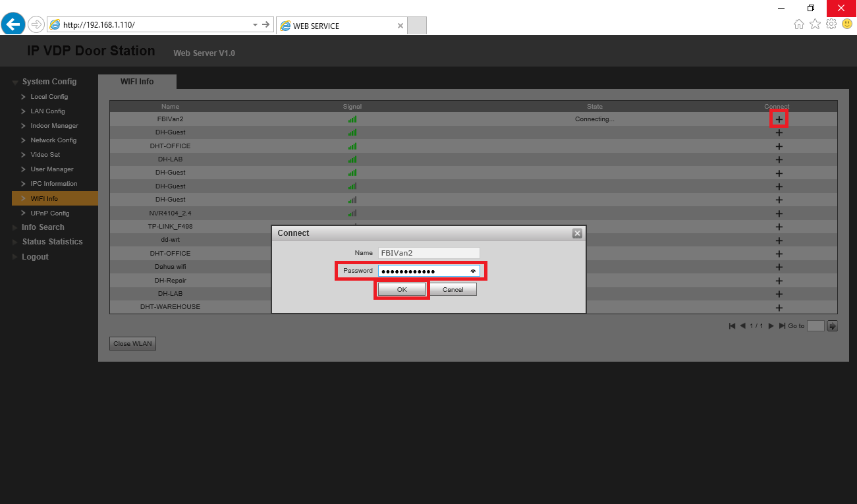Click the plus icon for DH-Repair
Image resolution: width=857 pixels, height=504 pixels.
pos(779,281)
